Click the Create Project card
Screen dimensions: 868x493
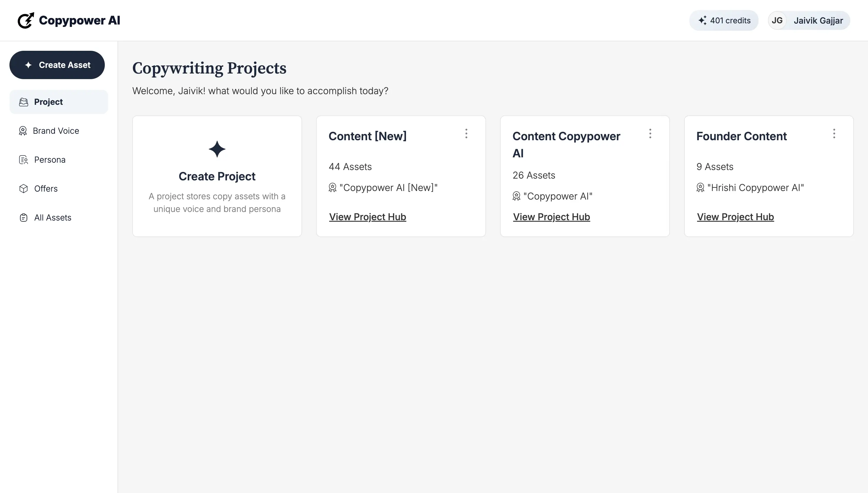click(217, 176)
